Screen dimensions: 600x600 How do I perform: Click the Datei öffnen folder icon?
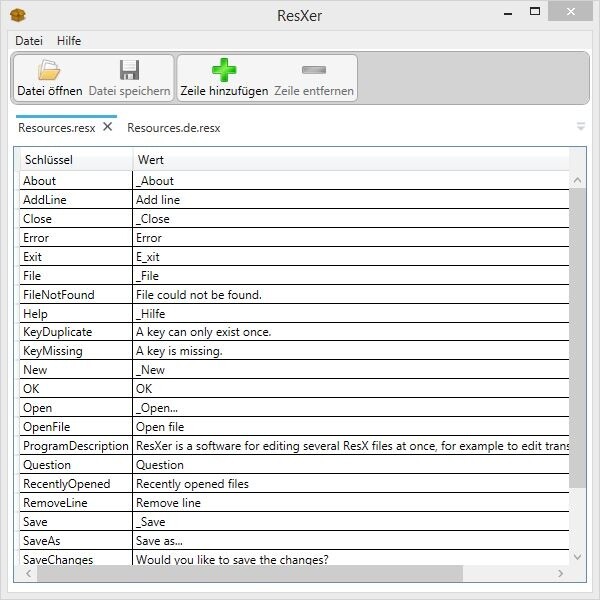[x=49, y=70]
